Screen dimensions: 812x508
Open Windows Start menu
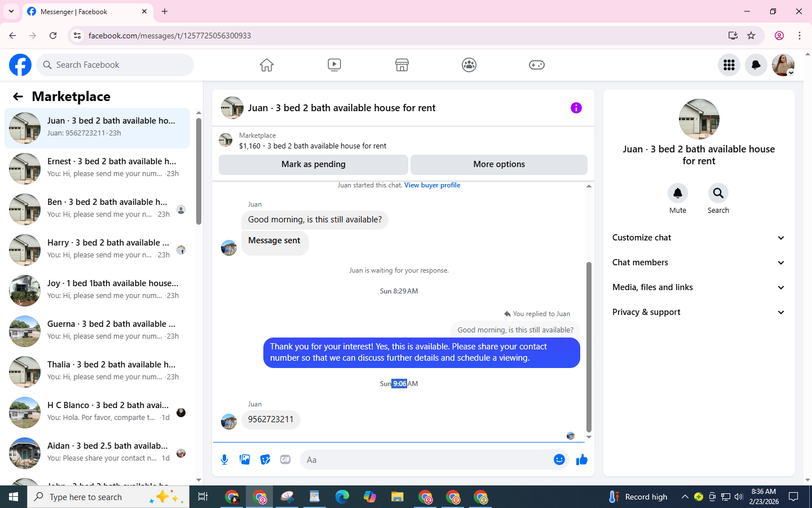(14, 497)
